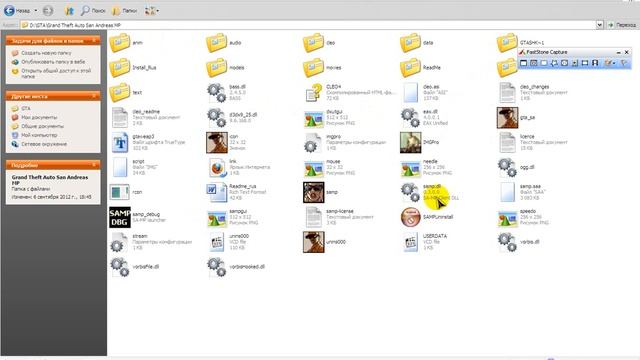Viewport: 640px width, 360px height.
Task: Minimize the FastStone Capture panel
Action: point(618,52)
